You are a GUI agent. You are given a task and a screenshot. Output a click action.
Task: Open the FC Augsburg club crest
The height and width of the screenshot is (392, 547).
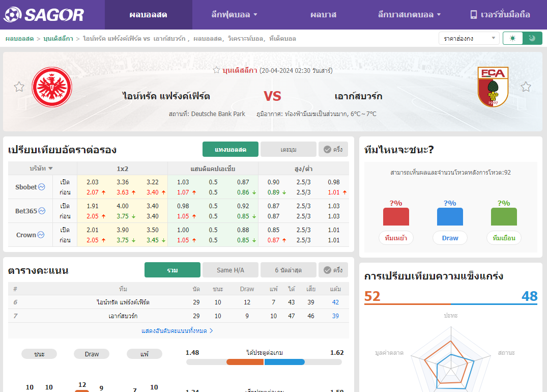tap(493, 87)
